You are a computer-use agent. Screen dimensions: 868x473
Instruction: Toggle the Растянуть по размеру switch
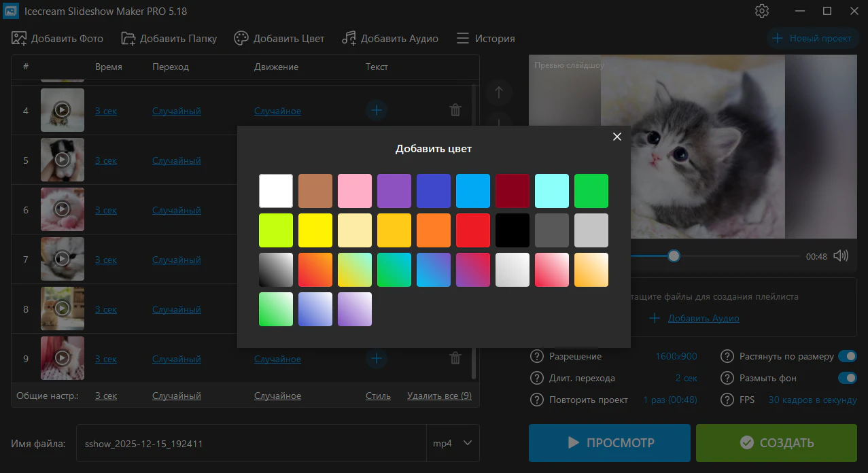(847, 356)
